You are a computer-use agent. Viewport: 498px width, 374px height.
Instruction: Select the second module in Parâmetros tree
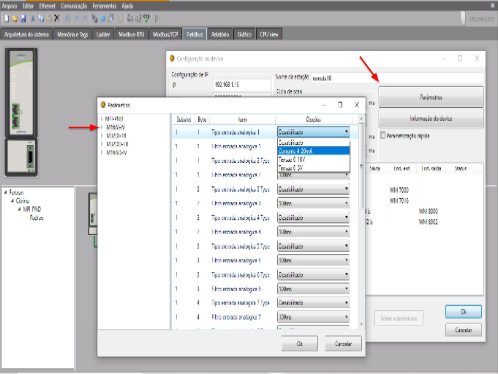(115, 127)
